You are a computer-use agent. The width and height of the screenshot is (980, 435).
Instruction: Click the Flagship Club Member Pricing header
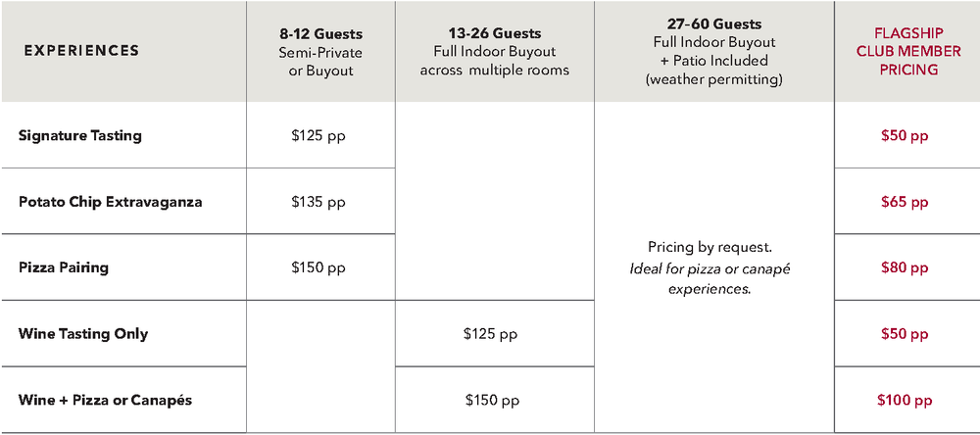click(x=906, y=51)
